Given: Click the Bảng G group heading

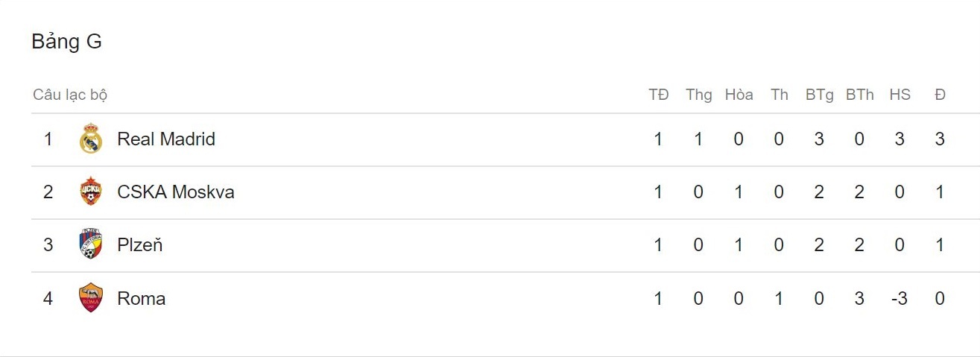Looking at the screenshot, I should click(x=66, y=42).
